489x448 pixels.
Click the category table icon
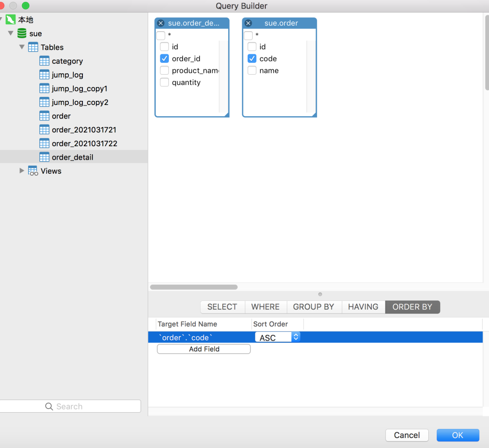click(x=44, y=61)
